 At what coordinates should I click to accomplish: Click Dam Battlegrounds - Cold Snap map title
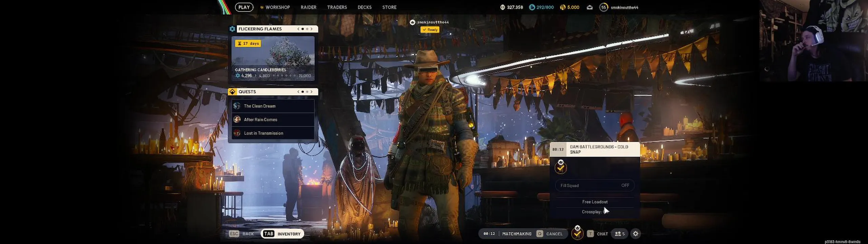599,149
